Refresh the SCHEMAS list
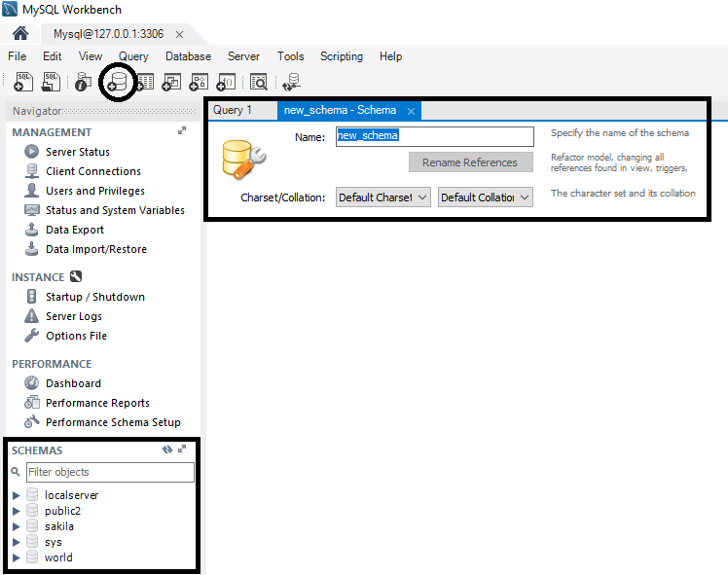 [x=167, y=450]
